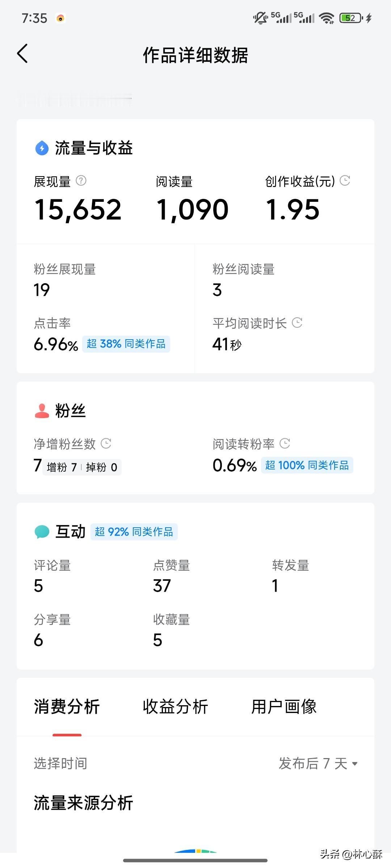Tap the 增粉 7 掉粉 0 breakdown chip
391x868 pixels.
point(82,467)
